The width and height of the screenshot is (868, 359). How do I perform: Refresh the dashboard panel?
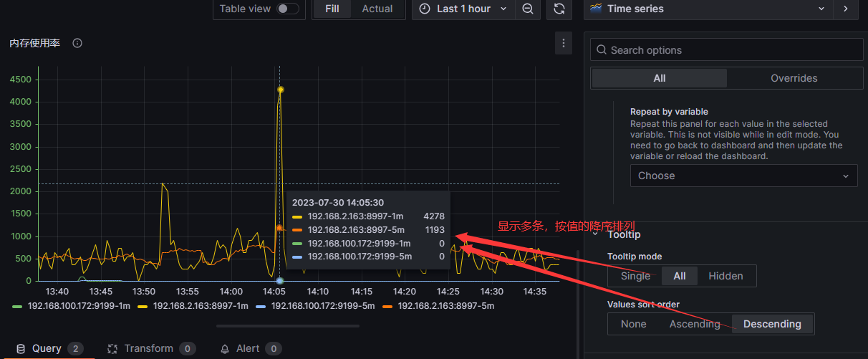click(559, 9)
